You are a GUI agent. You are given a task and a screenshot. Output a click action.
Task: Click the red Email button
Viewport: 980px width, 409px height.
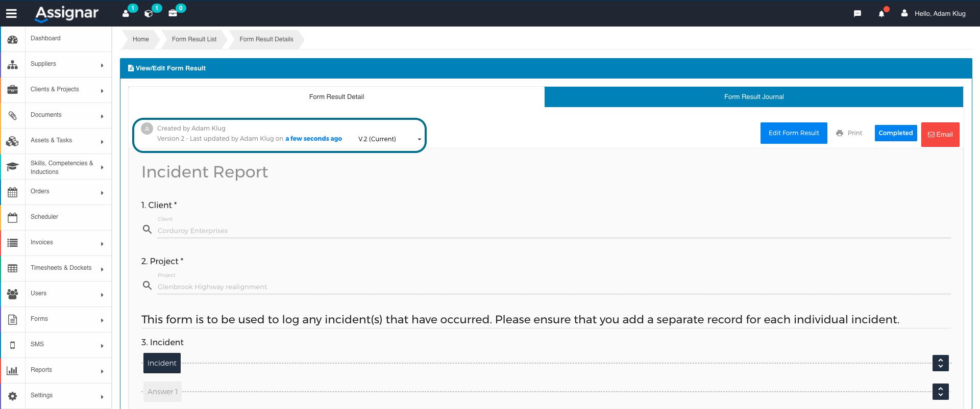[x=940, y=135]
